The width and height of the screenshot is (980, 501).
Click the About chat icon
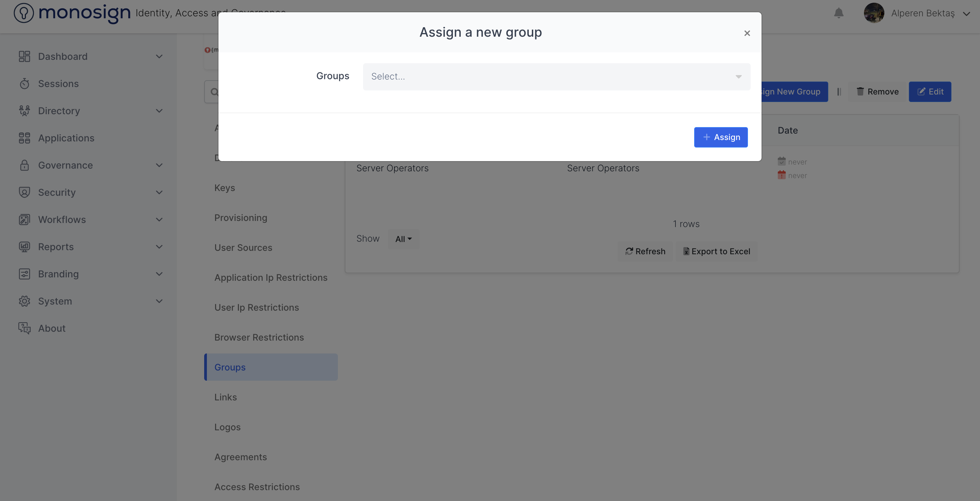click(x=24, y=328)
